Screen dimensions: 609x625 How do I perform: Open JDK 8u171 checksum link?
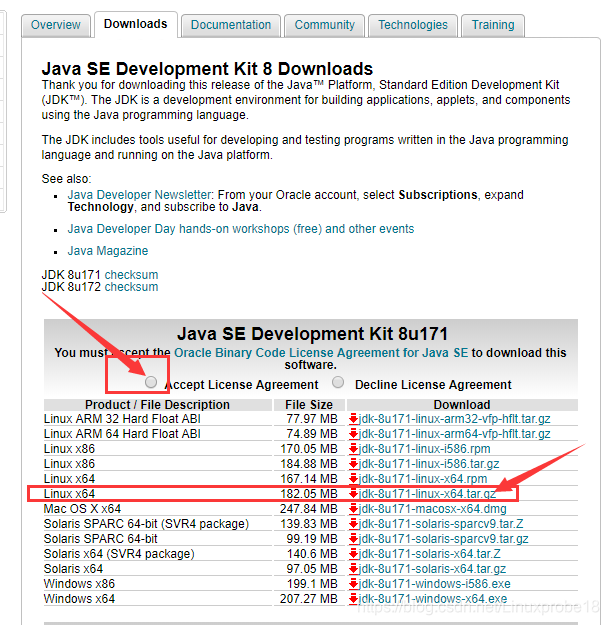point(132,275)
